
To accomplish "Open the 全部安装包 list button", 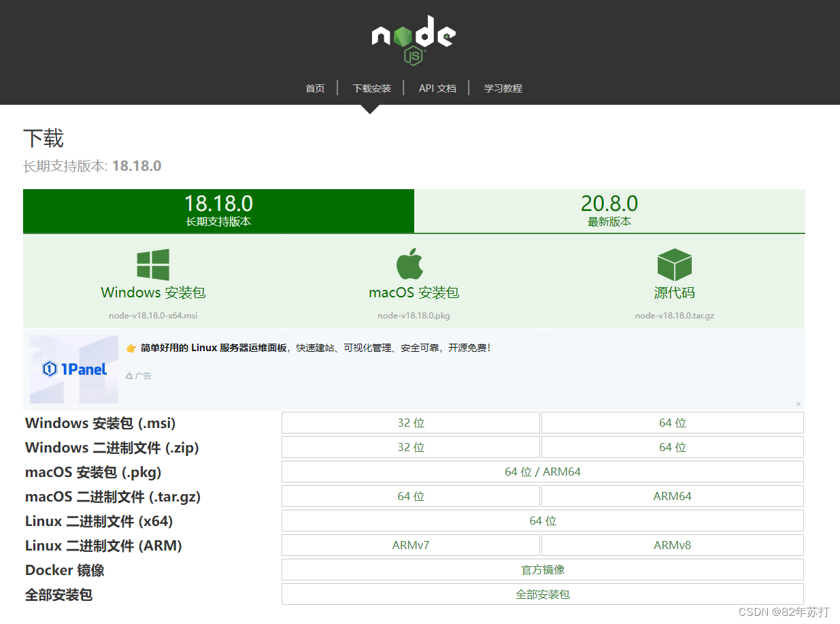I will pos(543,594).
